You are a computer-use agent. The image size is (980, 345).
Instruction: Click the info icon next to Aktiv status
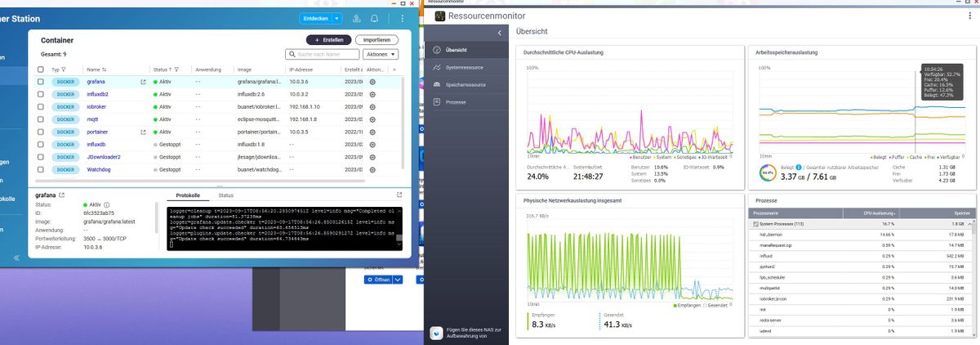[107, 204]
